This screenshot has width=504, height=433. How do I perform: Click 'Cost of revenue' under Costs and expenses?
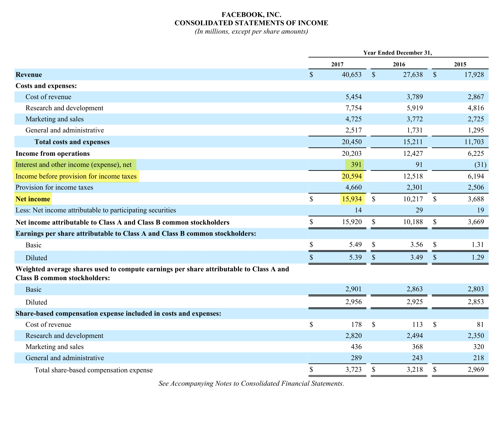(48, 97)
